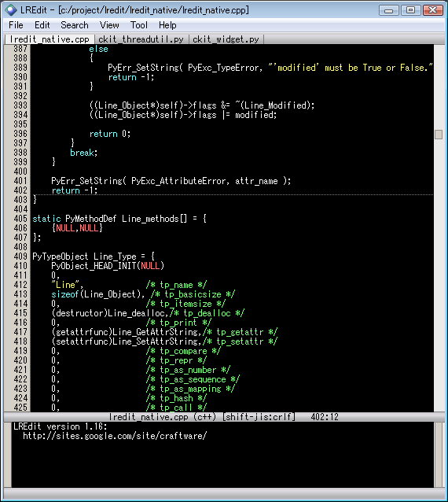Open the Tool menu
The width and height of the screenshot is (448, 502).
pos(139,25)
